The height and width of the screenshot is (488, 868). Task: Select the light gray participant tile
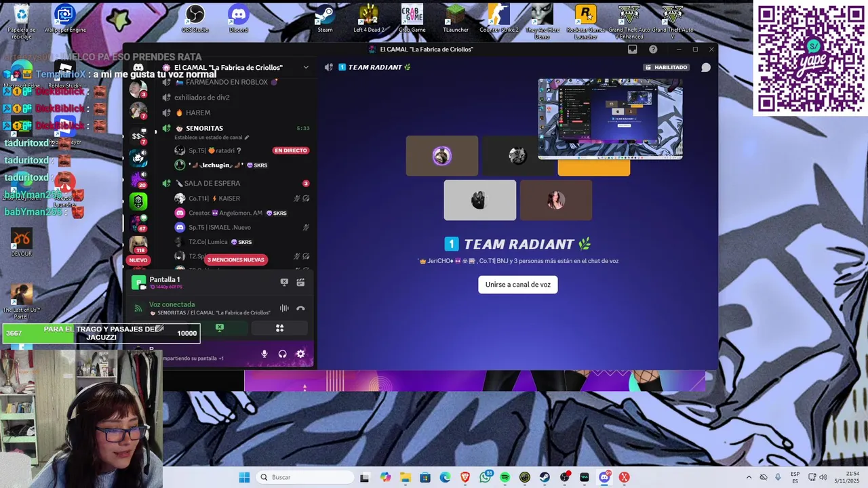pos(480,200)
